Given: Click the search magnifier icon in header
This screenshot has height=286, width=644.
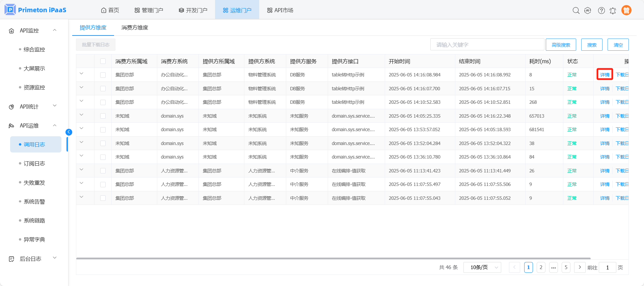Looking at the screenshot, I should [576, 10].
